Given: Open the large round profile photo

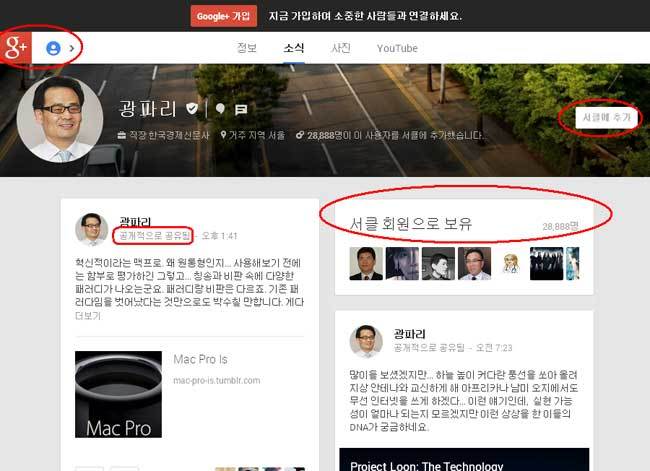Looking at the screenshot, I should pyautogui.click(x=60, y=119).
